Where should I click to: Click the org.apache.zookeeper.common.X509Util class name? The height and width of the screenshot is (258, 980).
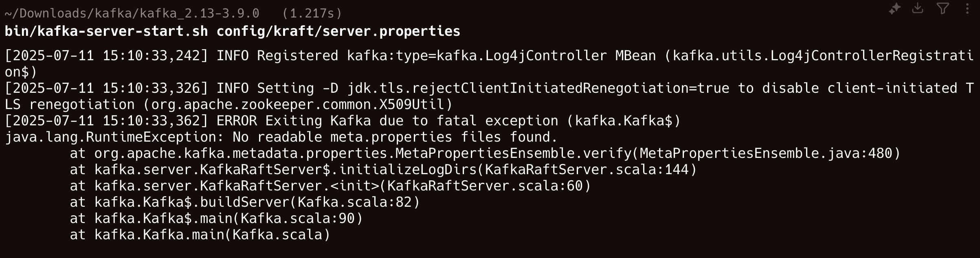[297, 105]
